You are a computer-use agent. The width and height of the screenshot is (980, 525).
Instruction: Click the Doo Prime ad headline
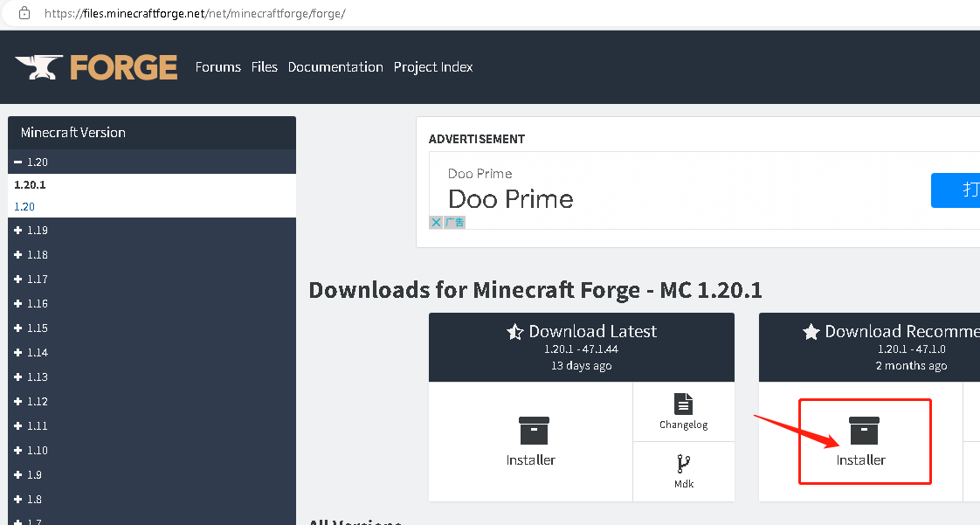click(x=511, y=199)
